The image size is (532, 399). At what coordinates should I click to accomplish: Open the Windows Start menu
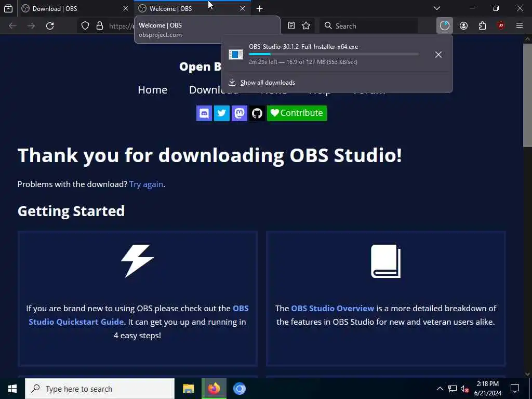[12, 389]
